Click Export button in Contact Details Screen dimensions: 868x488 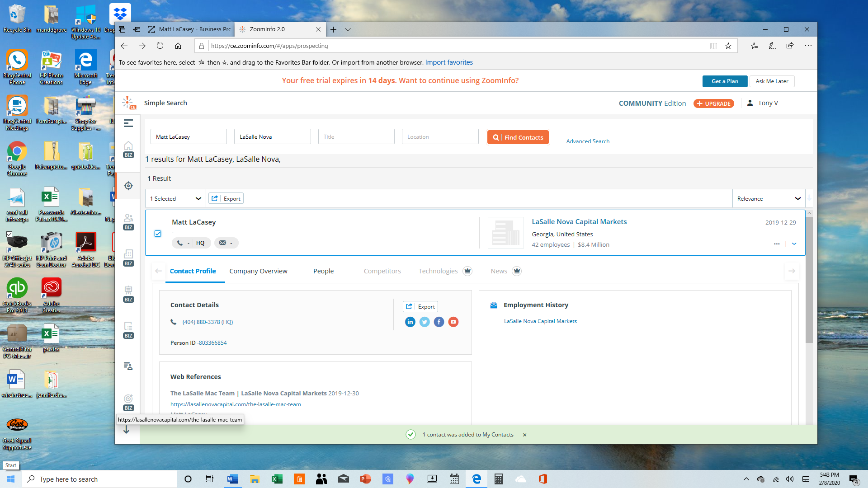(420, 306)
